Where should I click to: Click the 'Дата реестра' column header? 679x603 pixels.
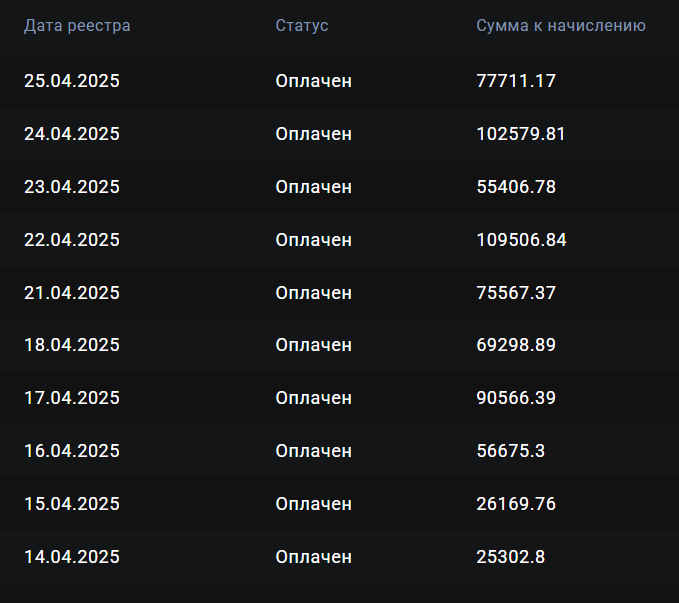click(77, 26)
